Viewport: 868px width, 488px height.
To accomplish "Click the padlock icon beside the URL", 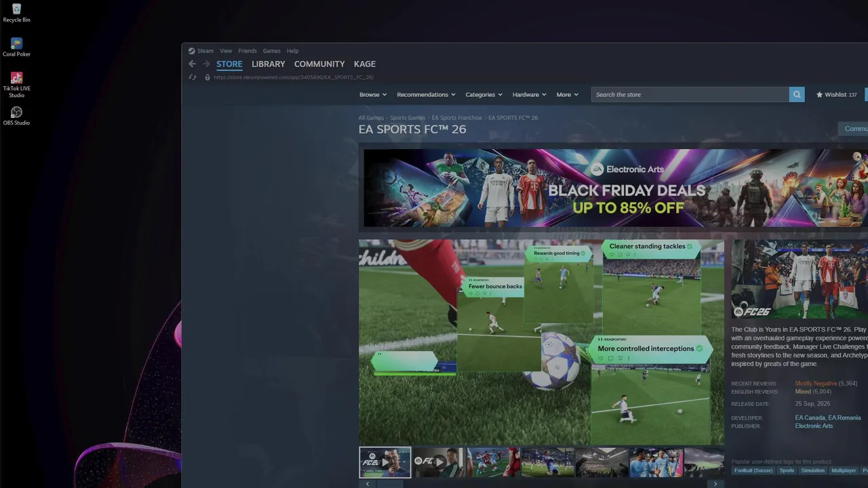I will 208,77.
